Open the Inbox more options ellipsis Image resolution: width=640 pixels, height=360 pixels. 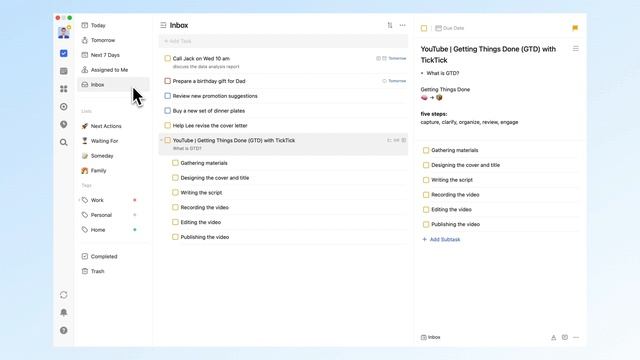tap(402, 25)
